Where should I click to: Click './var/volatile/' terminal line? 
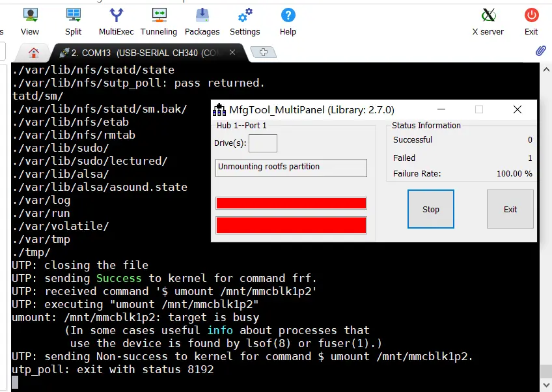61,226
